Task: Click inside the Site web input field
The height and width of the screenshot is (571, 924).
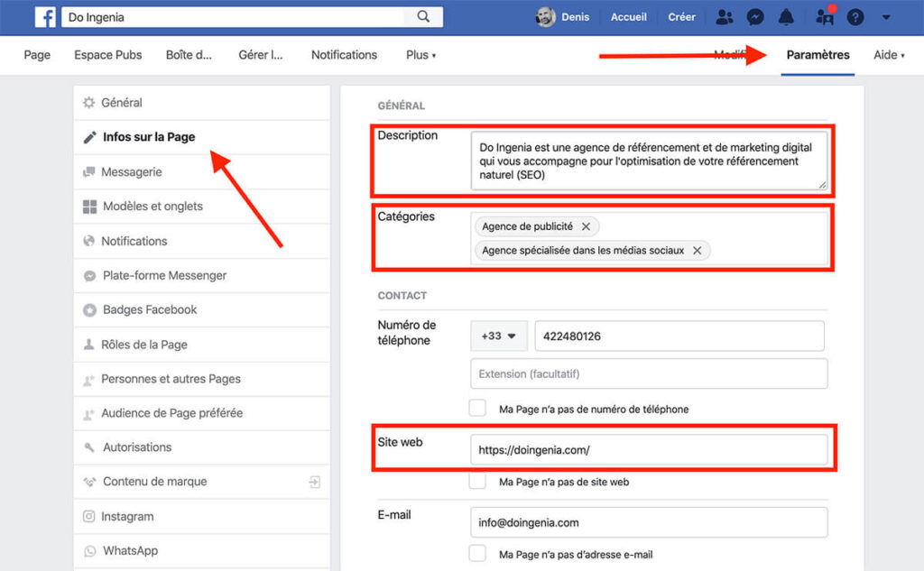Action: 648,449
